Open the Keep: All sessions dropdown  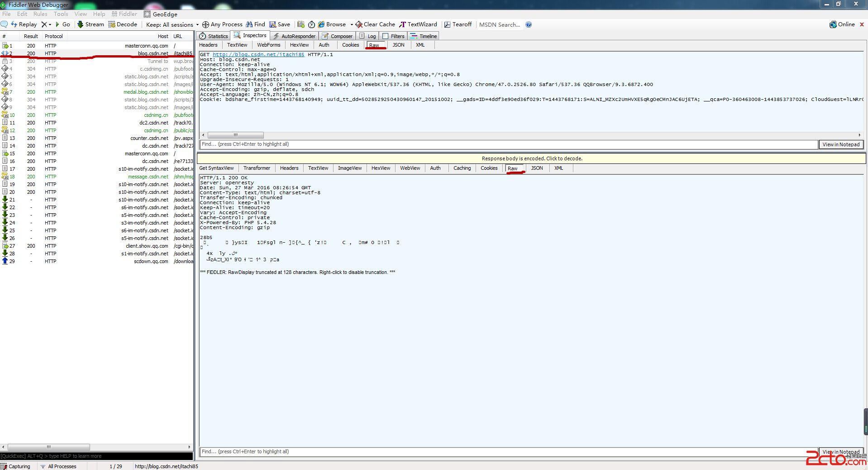click(x=172, y=24)
